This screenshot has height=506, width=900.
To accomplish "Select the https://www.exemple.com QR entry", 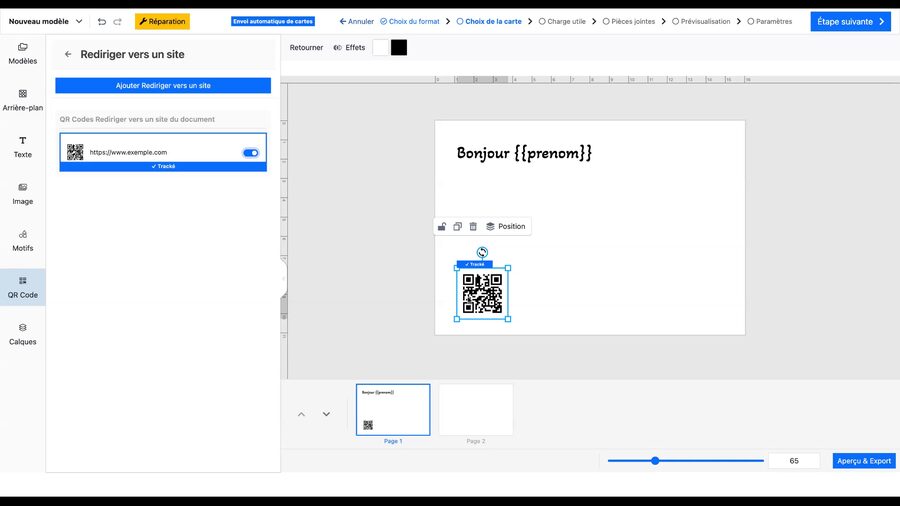I will click(x=163, y=152).
